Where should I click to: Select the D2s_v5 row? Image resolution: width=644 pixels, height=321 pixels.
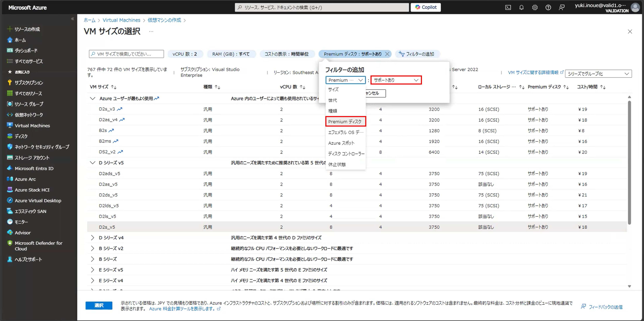[357, 227]
